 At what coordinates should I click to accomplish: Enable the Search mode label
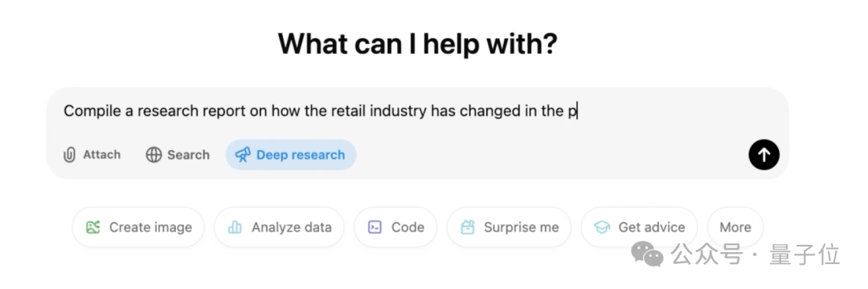pos(188,155)
